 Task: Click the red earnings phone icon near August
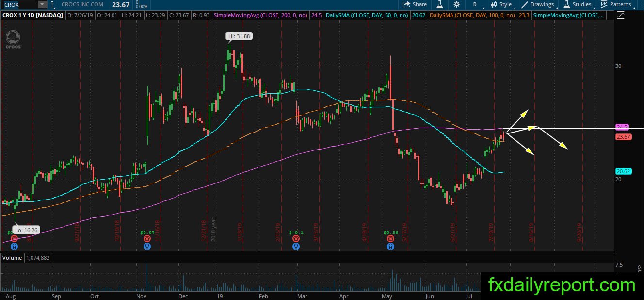click(14, 239)
